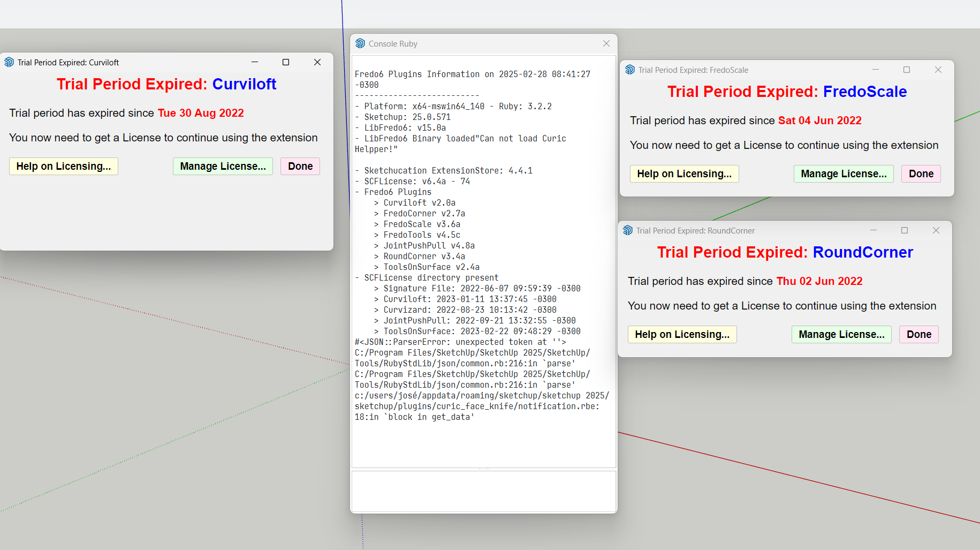980x550 pixels.
Task: Click Help on Licensing in RoundCorner dialog
Action: [x=682, y=334]
